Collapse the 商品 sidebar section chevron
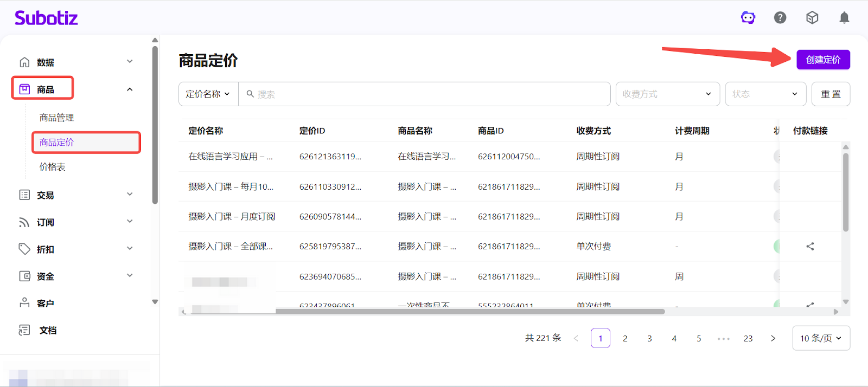Image resolution: width=868 pixels, height=387 pixels. point(130,89)
